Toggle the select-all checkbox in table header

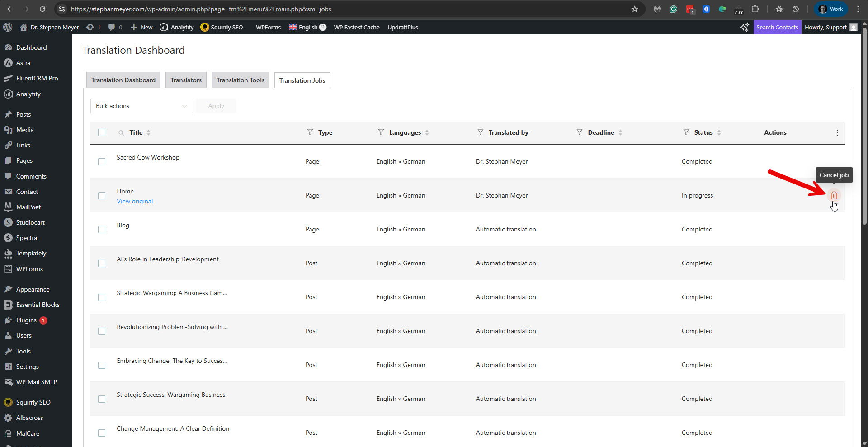click(102, 132)
